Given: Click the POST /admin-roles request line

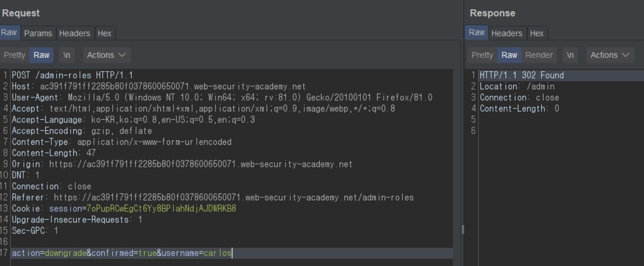Looking at the screenshot, I should point(72,75).
